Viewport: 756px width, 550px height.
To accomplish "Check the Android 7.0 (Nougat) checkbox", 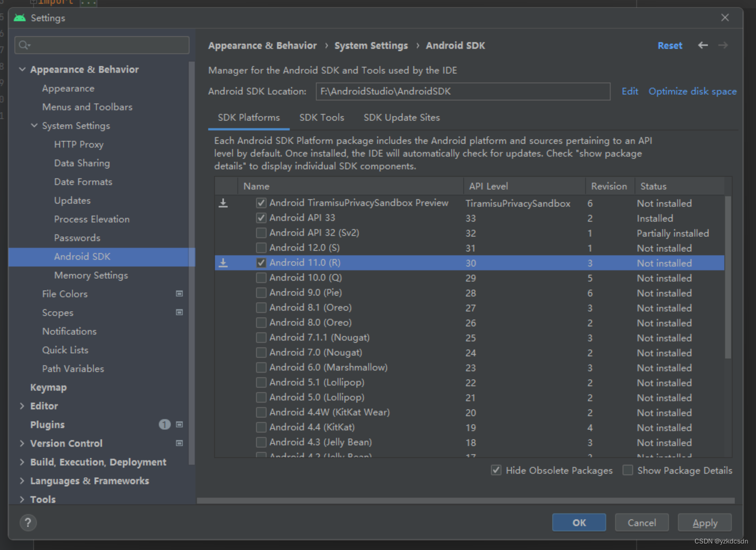I will click(x=261, y=353).
